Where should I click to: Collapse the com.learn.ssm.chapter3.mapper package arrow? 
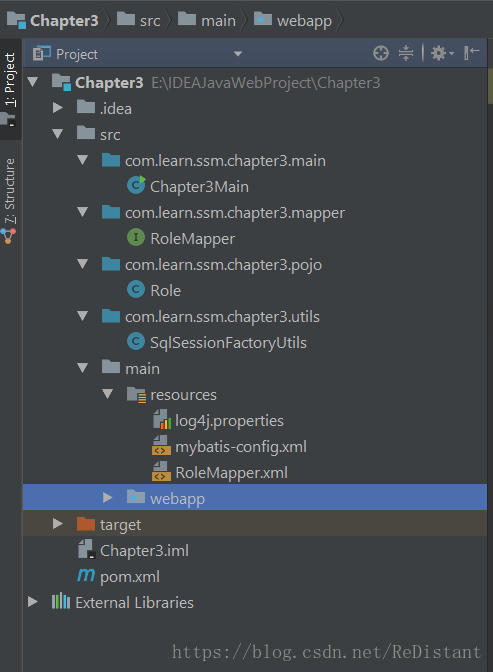point(82,212)
